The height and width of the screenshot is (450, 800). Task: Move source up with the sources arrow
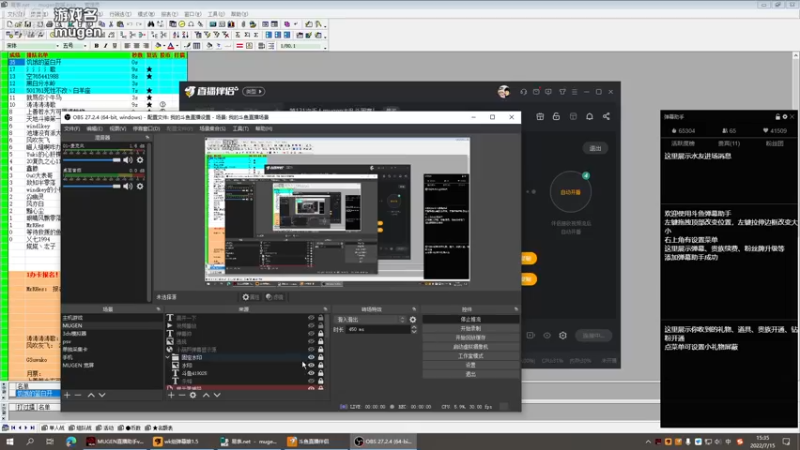click(206, 395)
